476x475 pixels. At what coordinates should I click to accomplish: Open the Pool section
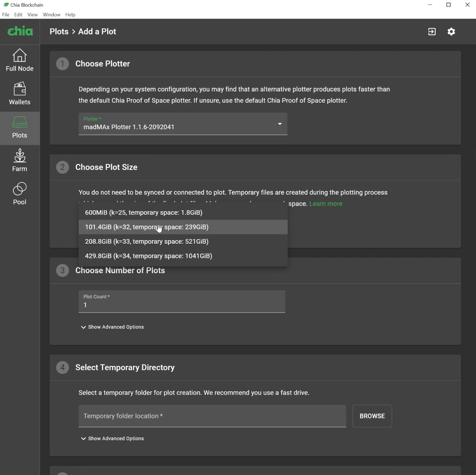point(20,194)
